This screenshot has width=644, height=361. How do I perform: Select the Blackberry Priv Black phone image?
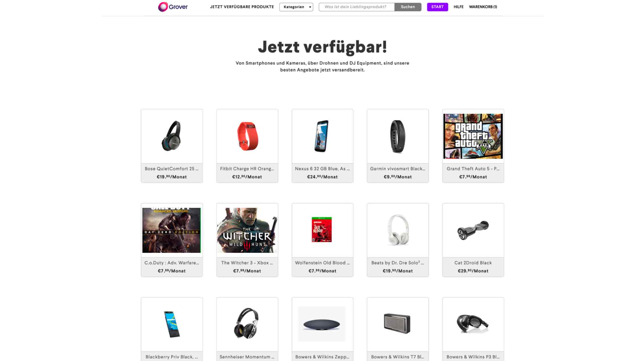(x=172, y=324)
